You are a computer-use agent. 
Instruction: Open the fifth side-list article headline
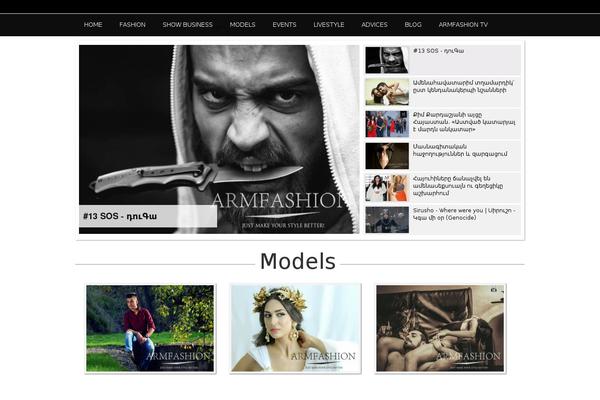tap(458, 186)
